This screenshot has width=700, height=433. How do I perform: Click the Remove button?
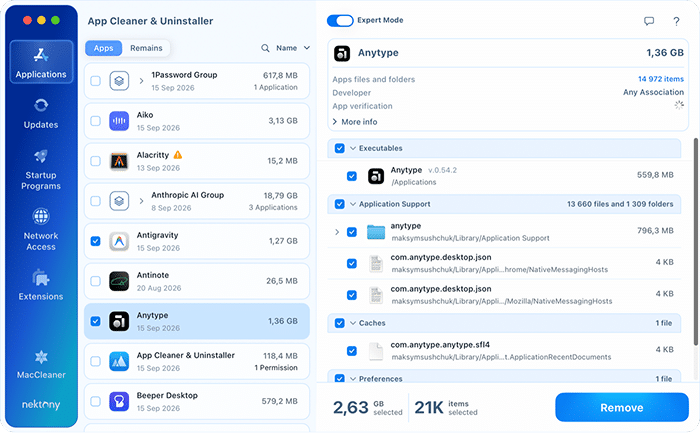[621, 408]
